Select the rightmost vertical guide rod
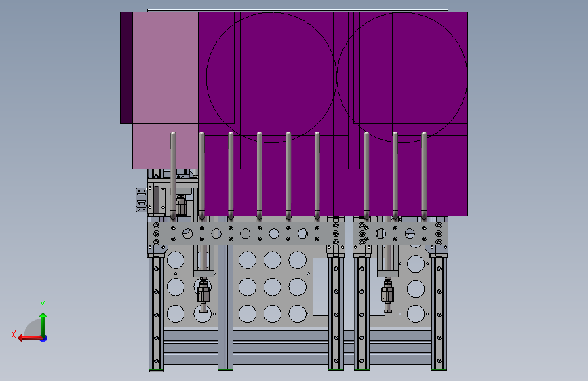Viewport: 588px width, 381px height. (424, 176)
